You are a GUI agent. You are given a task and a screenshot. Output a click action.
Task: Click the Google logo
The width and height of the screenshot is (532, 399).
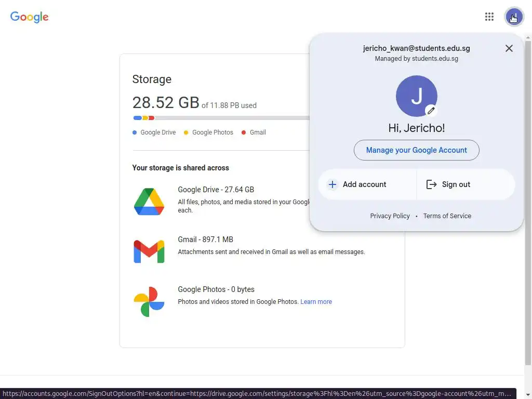30,17
